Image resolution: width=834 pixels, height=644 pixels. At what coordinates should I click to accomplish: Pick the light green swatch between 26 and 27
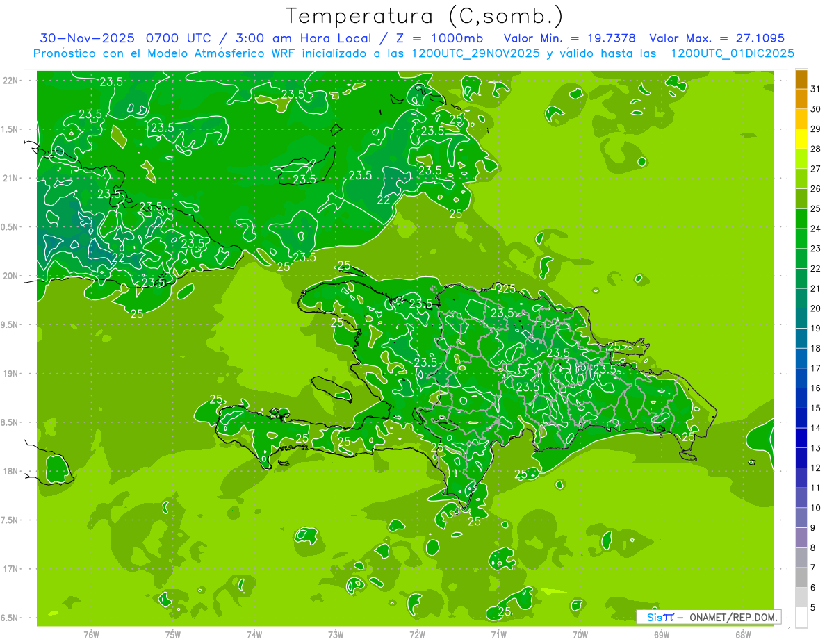[801, 179]
